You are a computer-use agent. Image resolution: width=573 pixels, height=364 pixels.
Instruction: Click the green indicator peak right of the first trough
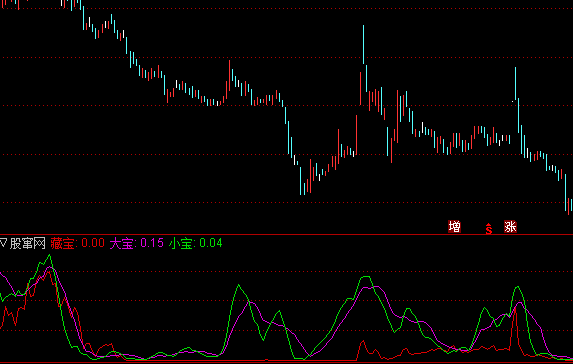pos(239,285)
